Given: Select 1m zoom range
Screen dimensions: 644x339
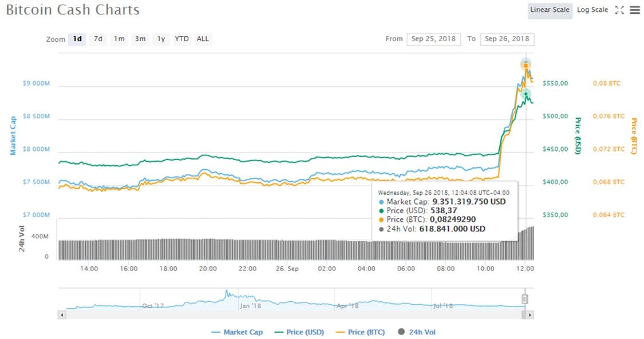Looking at the screenshot, I should (x=119, y=39).
